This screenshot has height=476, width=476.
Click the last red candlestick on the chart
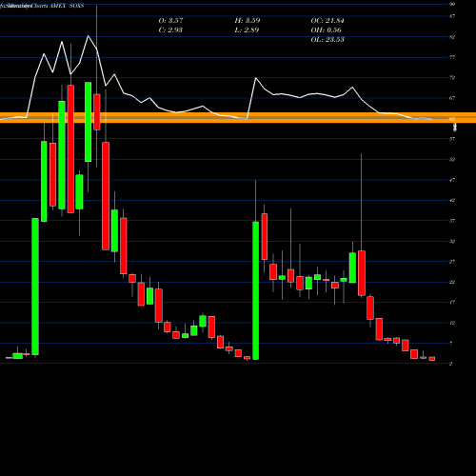click(432, 359)
